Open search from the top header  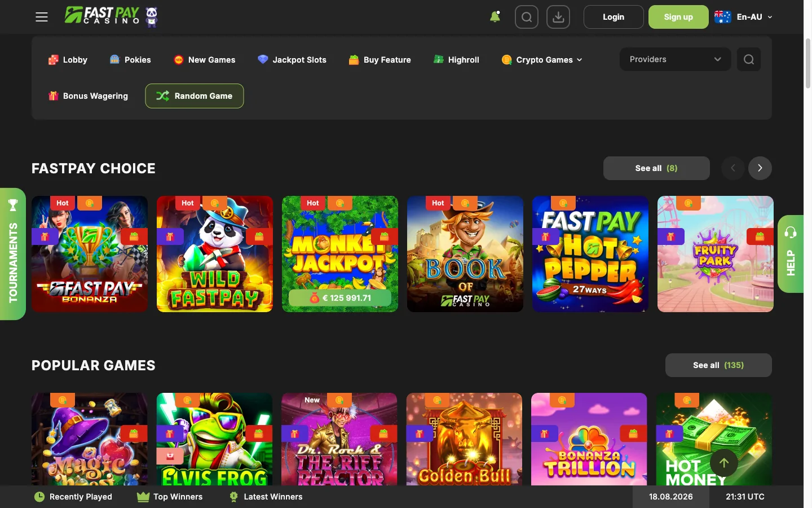pyautogui.click(x=527, y=17)
